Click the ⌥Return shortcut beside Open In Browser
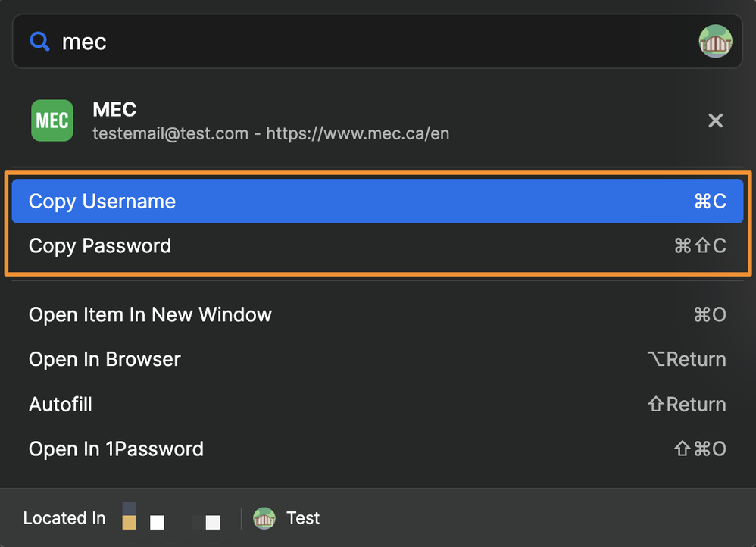This screenshot has width=756, height=547. pyautogui.click(x=686, y=359)
